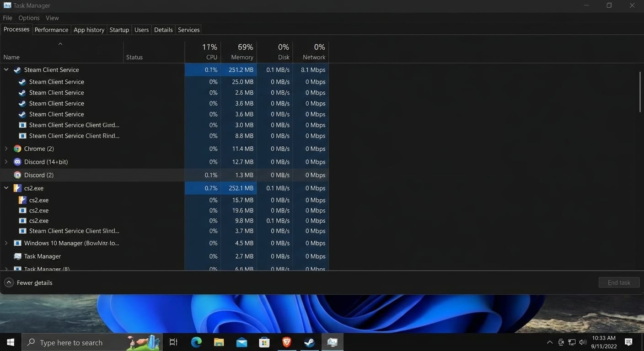This screenshot has height=351, width=644.
Task: Click the icon beside Discord (2)
Action: [x=17, y=175]
